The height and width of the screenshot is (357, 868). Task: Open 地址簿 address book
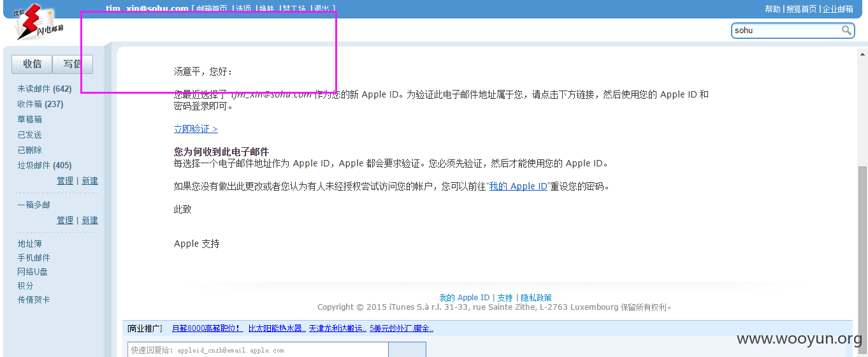coord(30,244)
